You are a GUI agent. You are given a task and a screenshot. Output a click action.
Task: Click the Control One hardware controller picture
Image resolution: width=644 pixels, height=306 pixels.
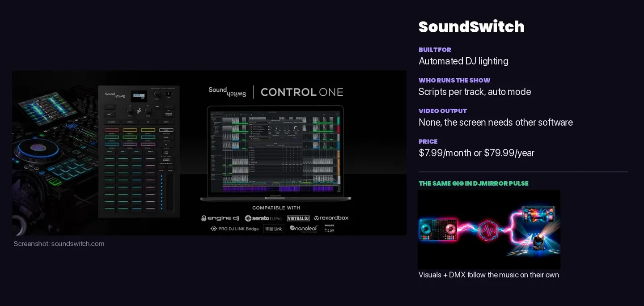coord(139,151)
